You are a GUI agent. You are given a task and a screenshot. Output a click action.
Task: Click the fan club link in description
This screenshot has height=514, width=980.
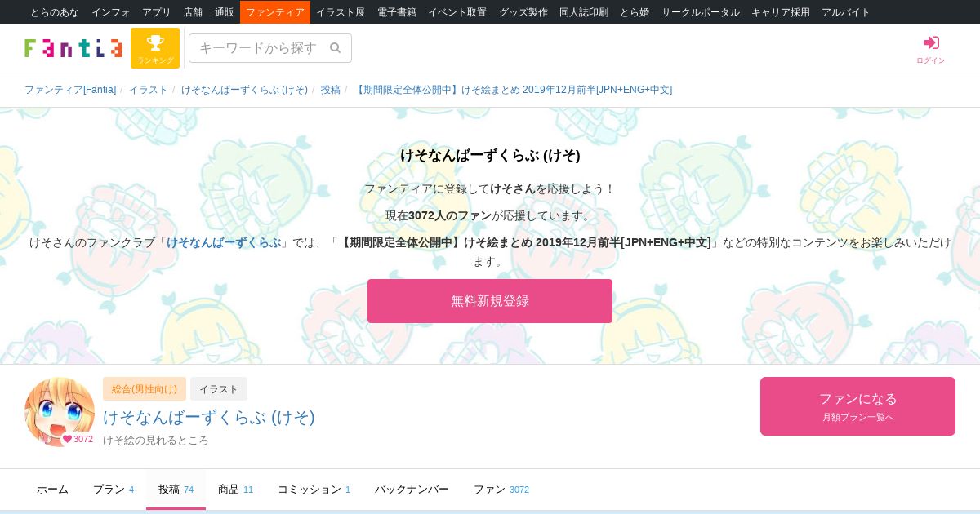224,242
